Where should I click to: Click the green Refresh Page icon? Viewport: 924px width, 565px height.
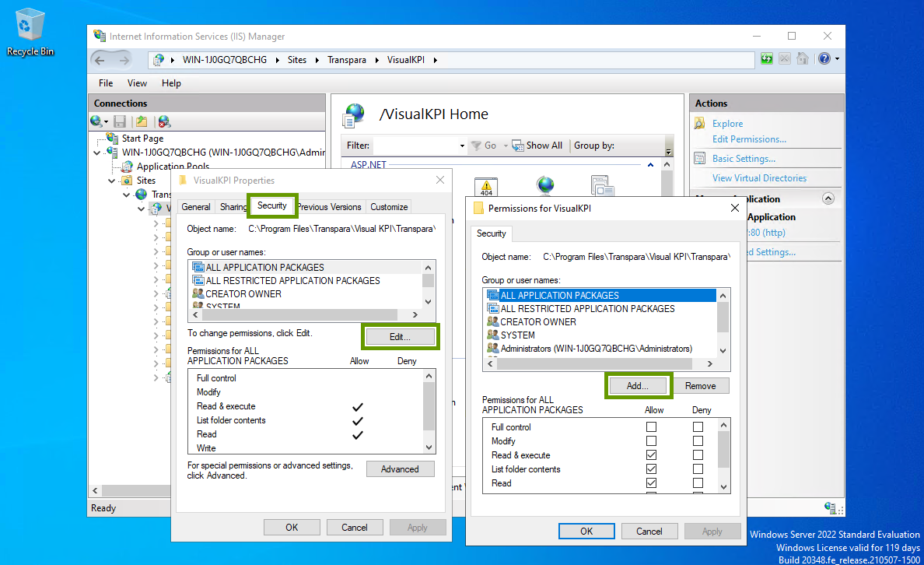[x=767, y=59]
